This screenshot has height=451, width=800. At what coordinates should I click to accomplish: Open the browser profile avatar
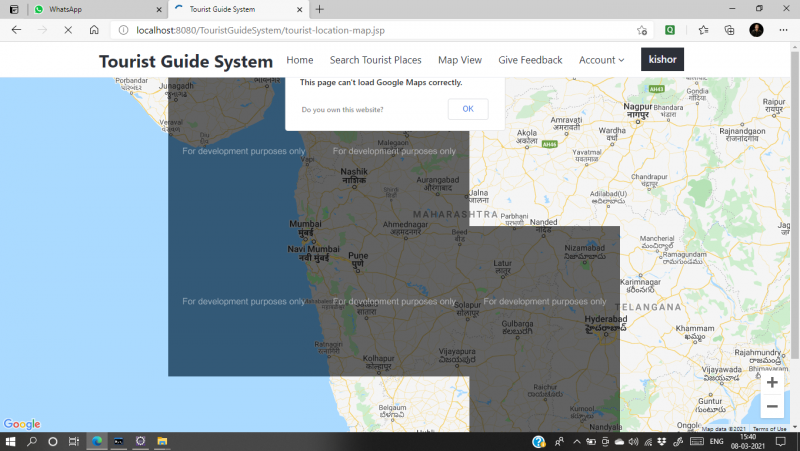tap(756, 30)
